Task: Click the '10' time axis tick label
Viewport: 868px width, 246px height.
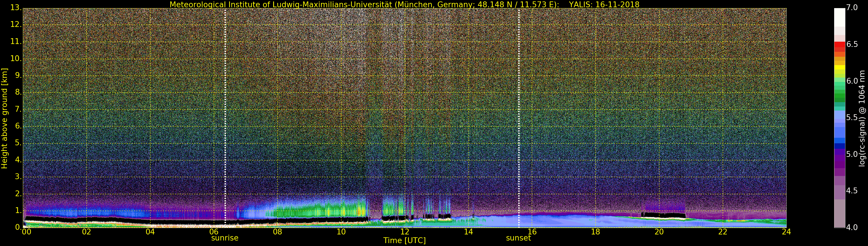Action: (341, 232)
